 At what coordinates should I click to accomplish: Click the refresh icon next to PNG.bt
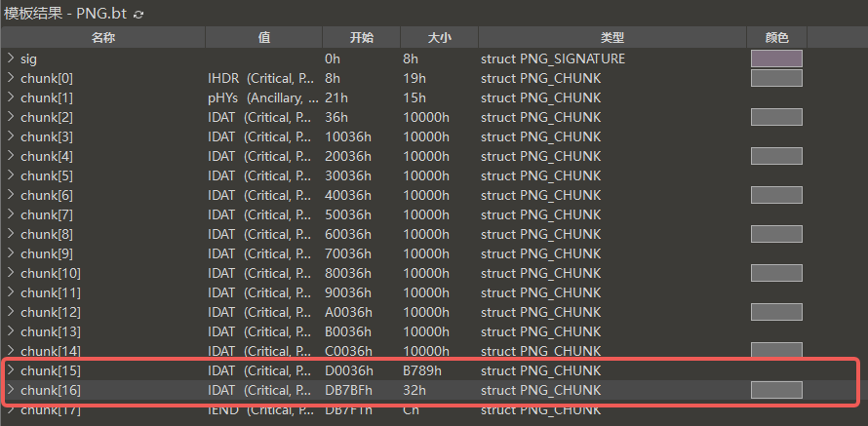138,15
